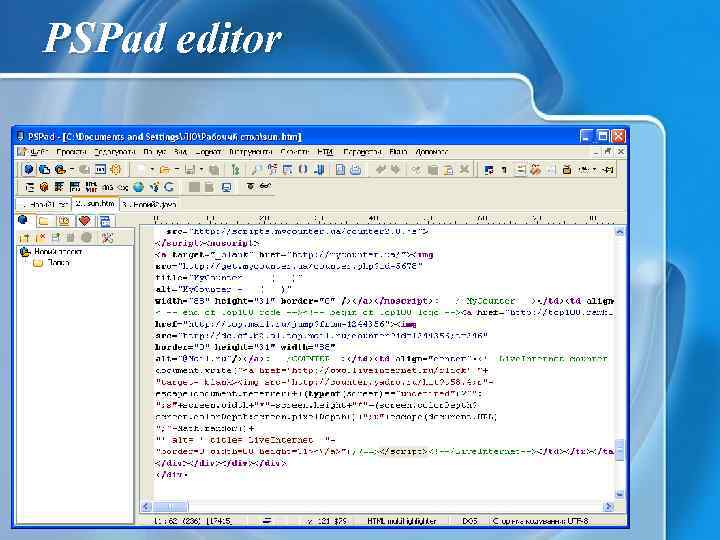The image size is (720, 540).
Task: Open the dropdown arrow beside open project icon
Action: (x=72, y=169)
